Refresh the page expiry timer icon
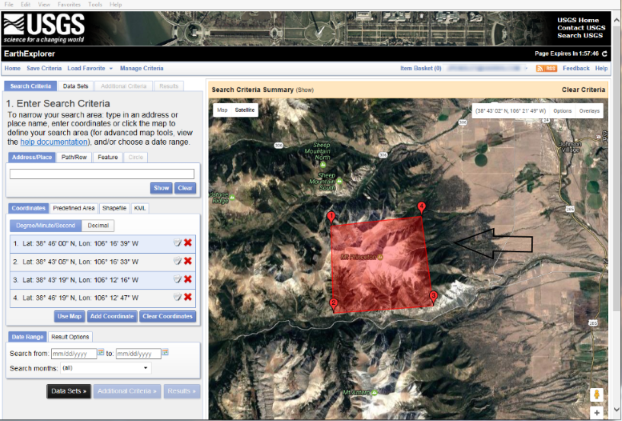 [604, 54]
